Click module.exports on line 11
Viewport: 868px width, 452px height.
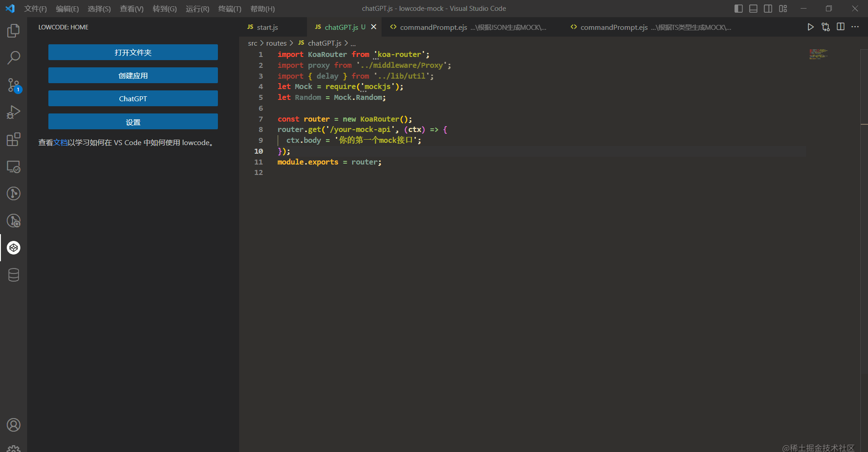tap(308, 162)
